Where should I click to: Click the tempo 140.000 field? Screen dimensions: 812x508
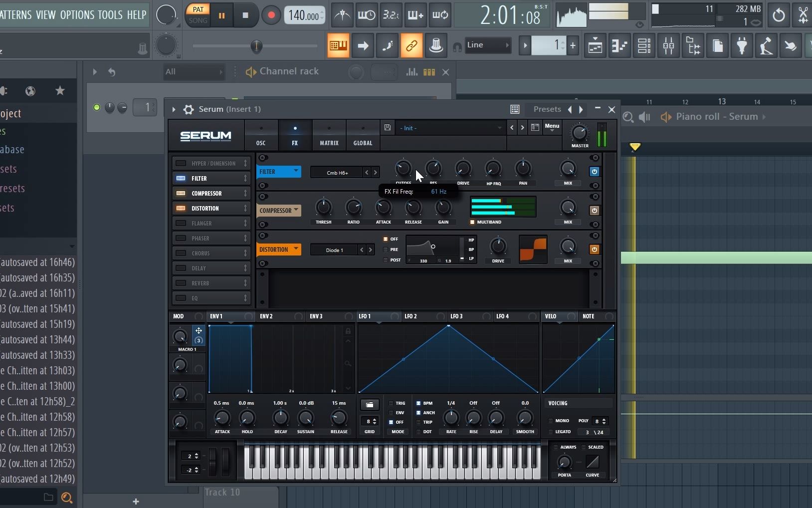pyautogui.click(x=304, y=15)
